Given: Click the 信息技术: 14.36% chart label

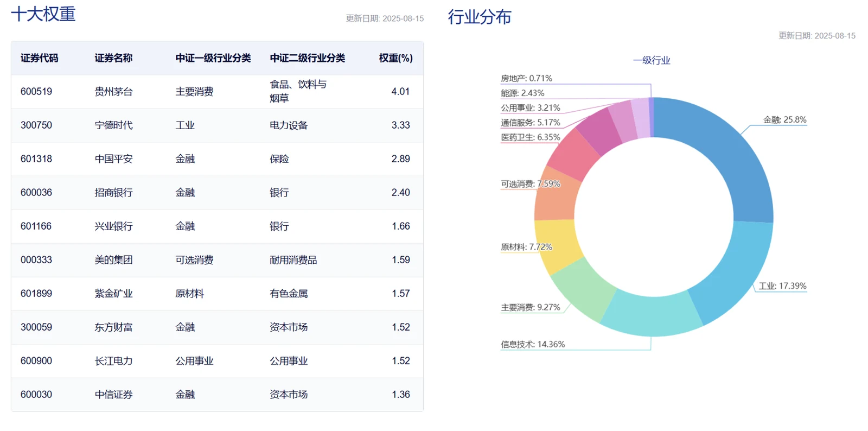Looking at the screenshot, I should 533,344.
